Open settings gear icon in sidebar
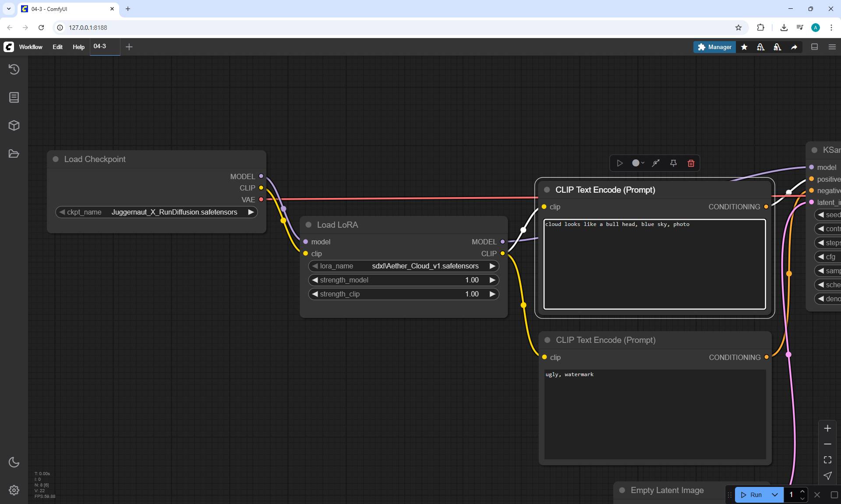This screenshot has height=504, width=841. pyautogui.click(x=14, y=490)
